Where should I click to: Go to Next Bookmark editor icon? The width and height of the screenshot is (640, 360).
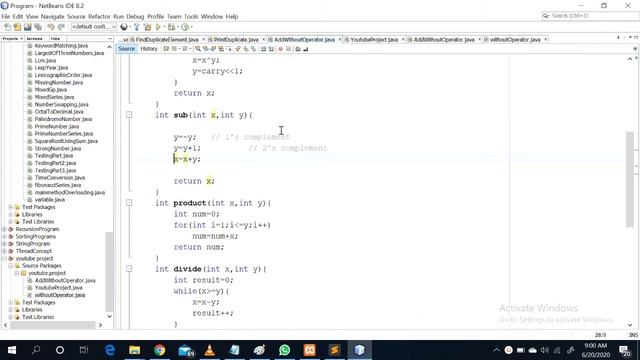coord(246,49)
